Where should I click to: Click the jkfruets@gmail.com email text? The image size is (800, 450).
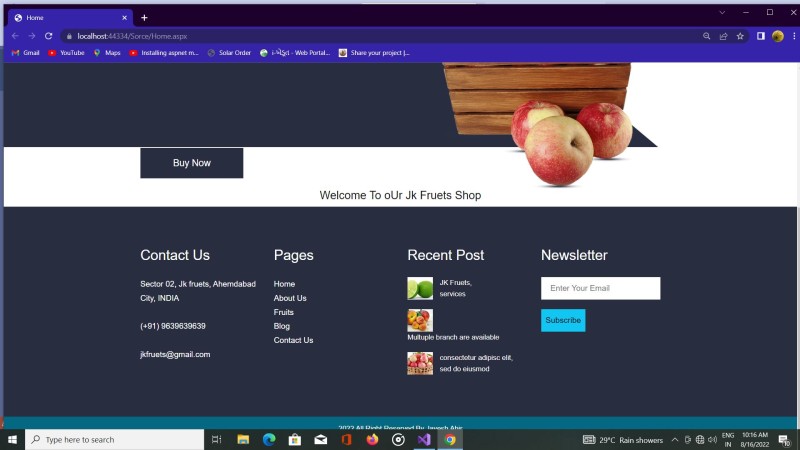tap(175, 354)
